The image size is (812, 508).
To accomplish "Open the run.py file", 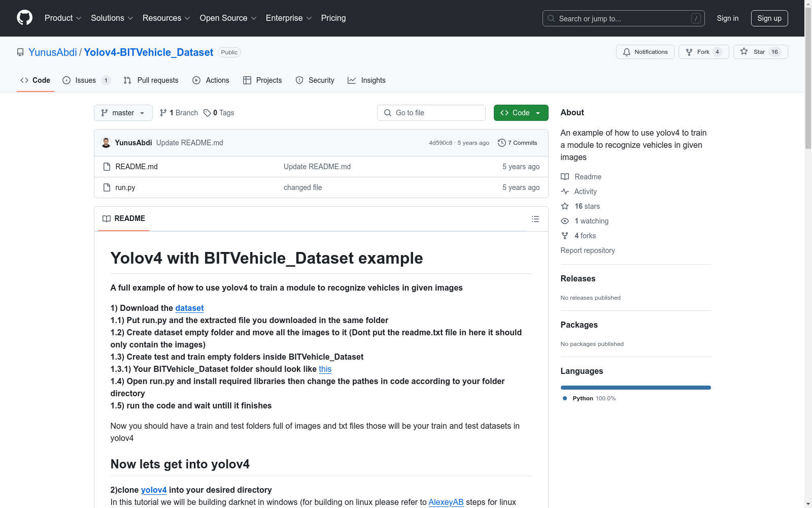I will coord(125,187).
